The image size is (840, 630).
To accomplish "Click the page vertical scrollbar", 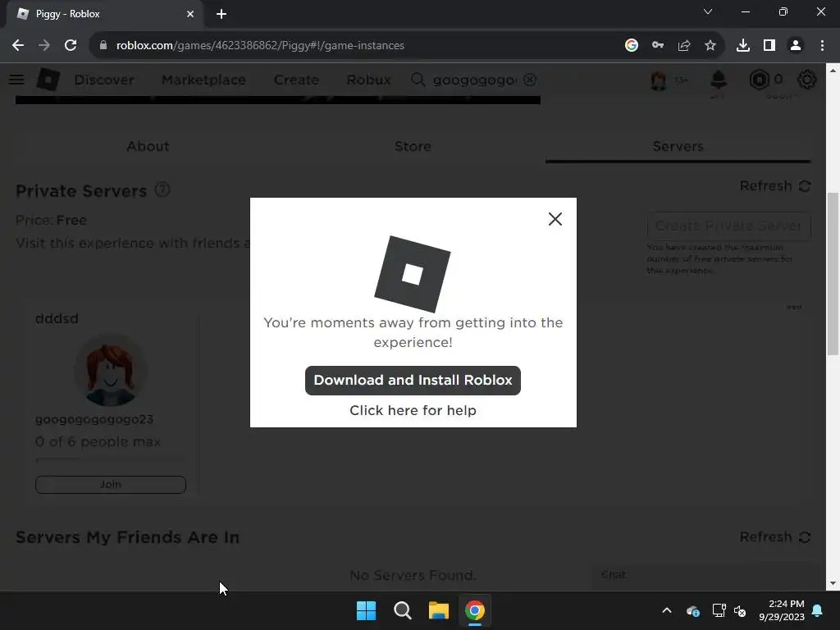I will tap(833, 273).
